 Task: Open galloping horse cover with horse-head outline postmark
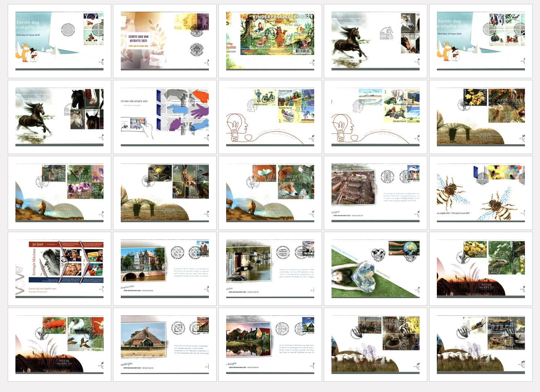pos(376,41)
